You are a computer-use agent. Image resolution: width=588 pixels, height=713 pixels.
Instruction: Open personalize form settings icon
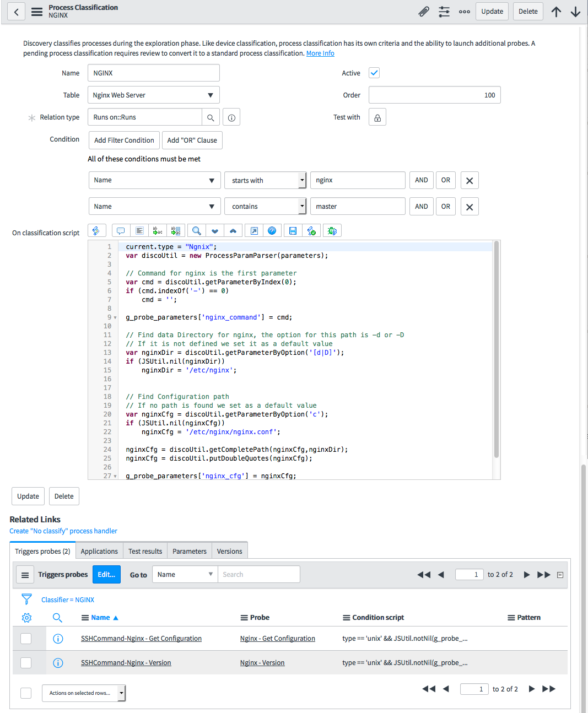click(x=444, y=12)
